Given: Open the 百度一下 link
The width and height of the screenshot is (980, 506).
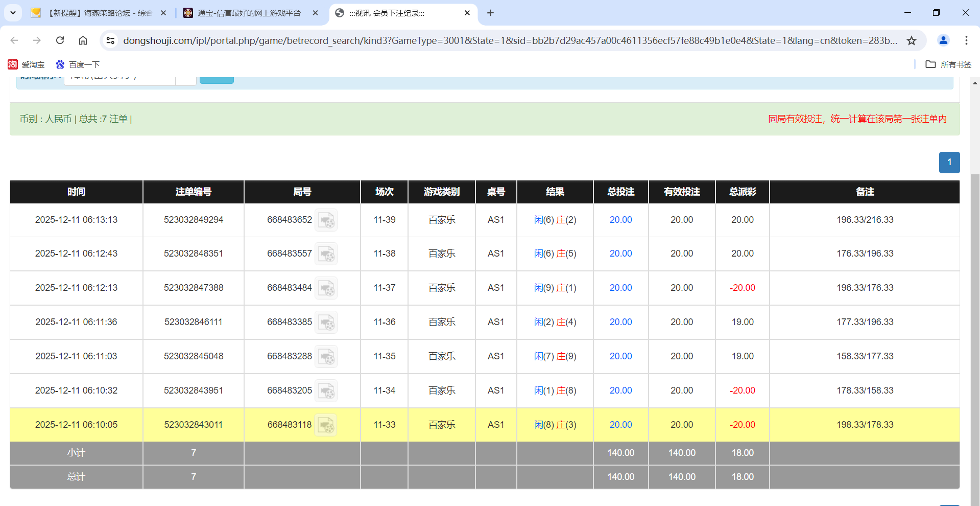Looking at the screenshot, I should click(x=78, y=64).
